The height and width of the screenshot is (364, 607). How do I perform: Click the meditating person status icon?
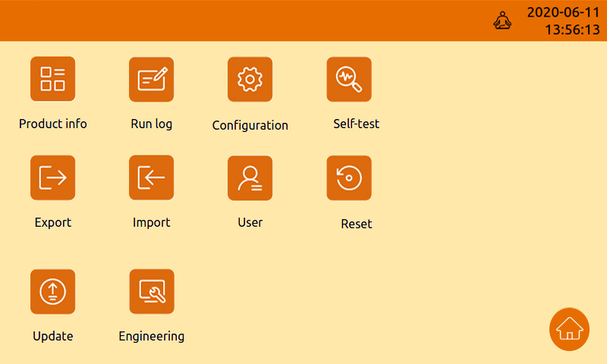point(502,21)
